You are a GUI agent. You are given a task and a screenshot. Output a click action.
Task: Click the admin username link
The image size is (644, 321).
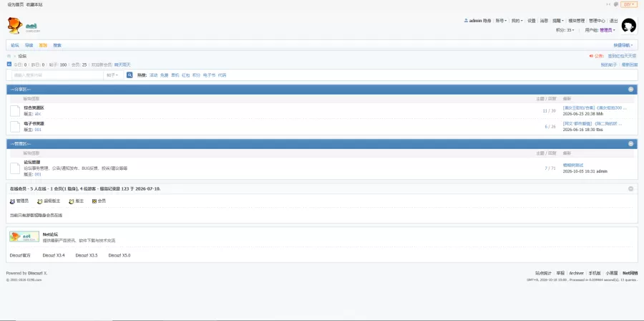point(476,20)
